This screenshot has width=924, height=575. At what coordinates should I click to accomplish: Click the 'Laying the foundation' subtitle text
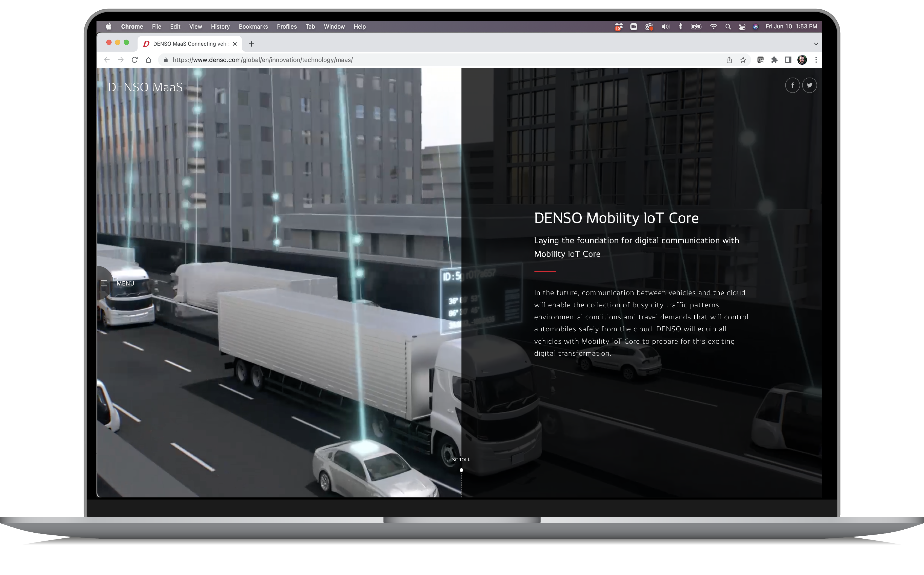click(x=636, y=247)
